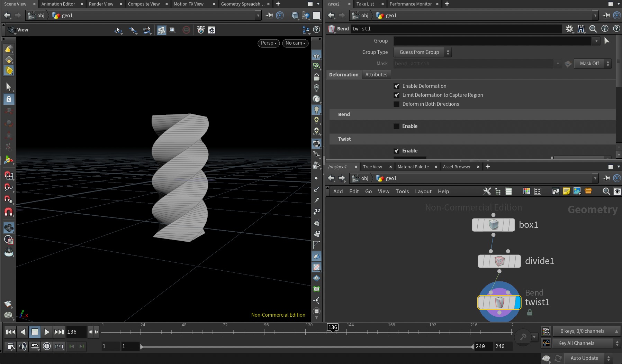Activate the Handles tool below the Select tool

point(9,99)
